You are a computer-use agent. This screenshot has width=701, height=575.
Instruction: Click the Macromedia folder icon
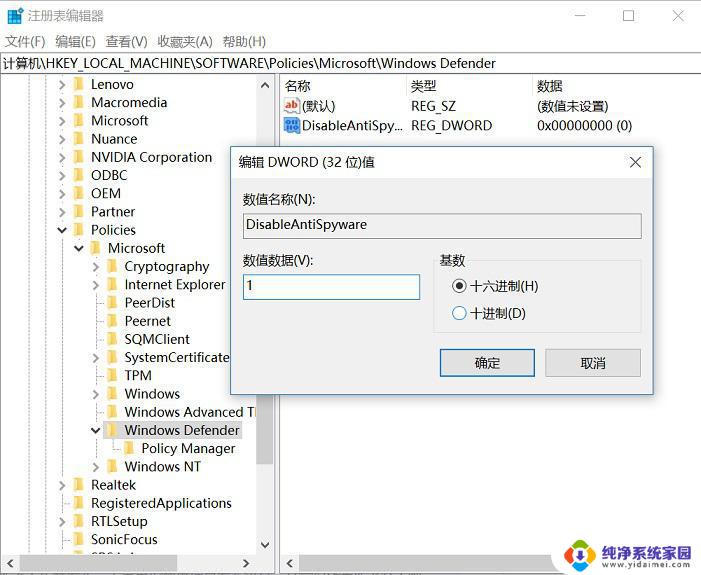pyautogui.click(x=79, y=102)
